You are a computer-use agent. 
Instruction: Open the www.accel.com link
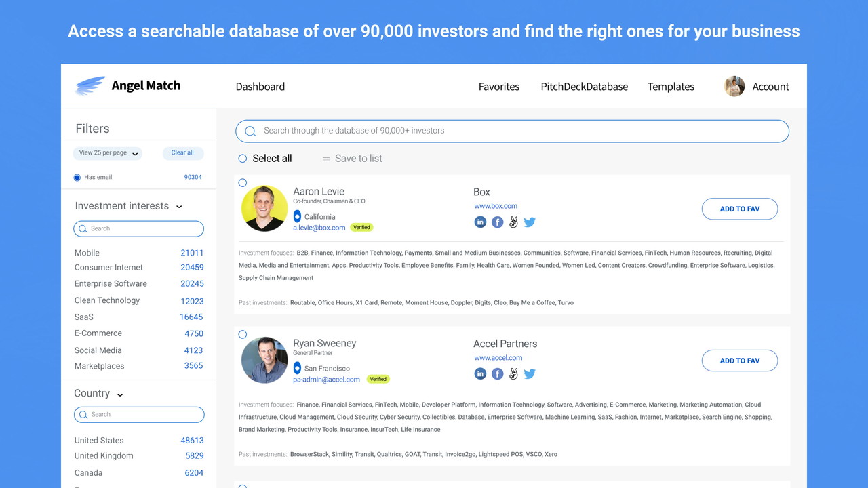coord(498,358)
